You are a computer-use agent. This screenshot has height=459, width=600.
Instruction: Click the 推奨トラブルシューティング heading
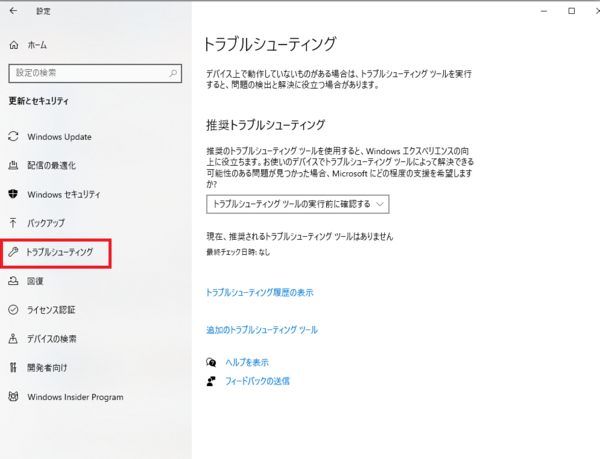click(266, 125)
